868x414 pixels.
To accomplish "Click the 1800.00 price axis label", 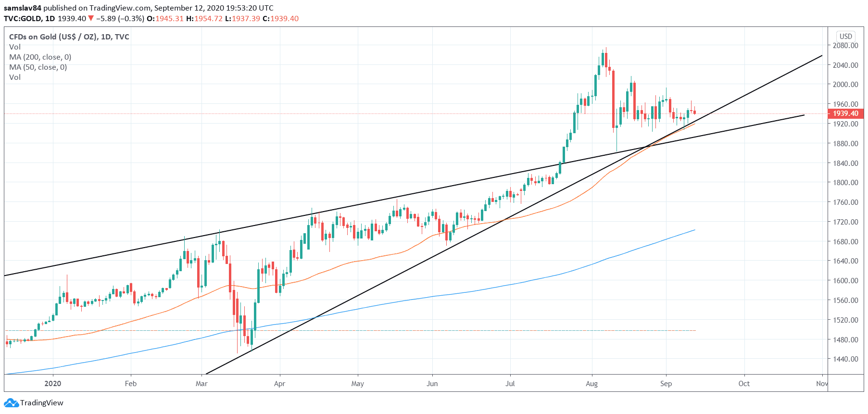I will pos(845,182).
